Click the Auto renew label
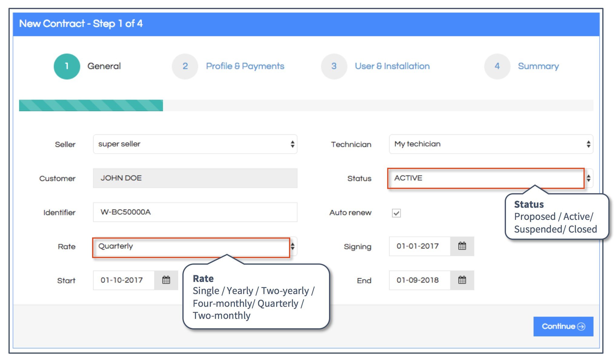The image size is (615, 364). [x=351, y=213]
